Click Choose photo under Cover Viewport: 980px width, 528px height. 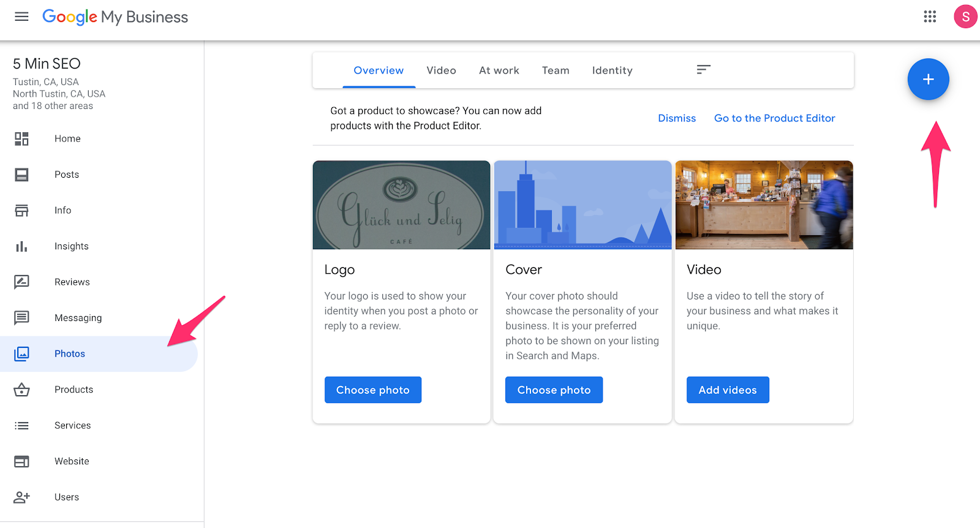[x=554, y=390]
